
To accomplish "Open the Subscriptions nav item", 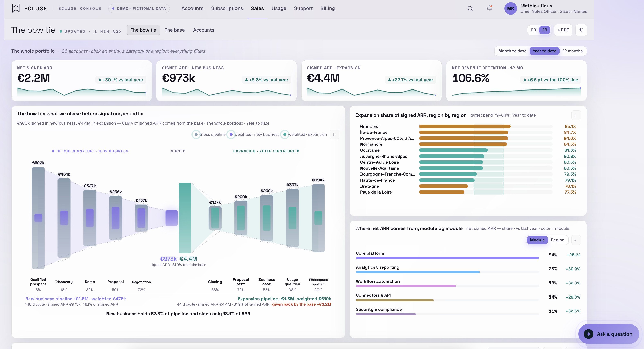I will pos(227,9).
